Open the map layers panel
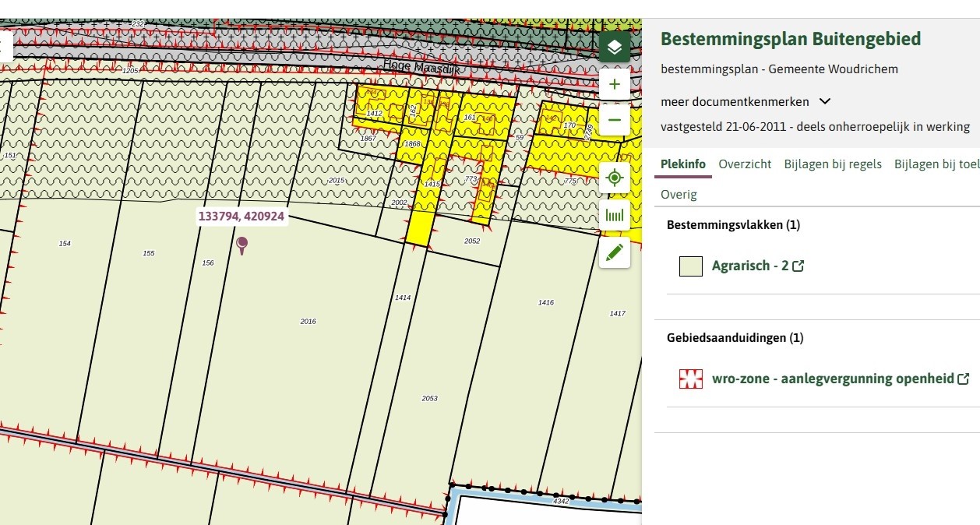The height and width of the screenshot is (525, 980). point(615,48)
